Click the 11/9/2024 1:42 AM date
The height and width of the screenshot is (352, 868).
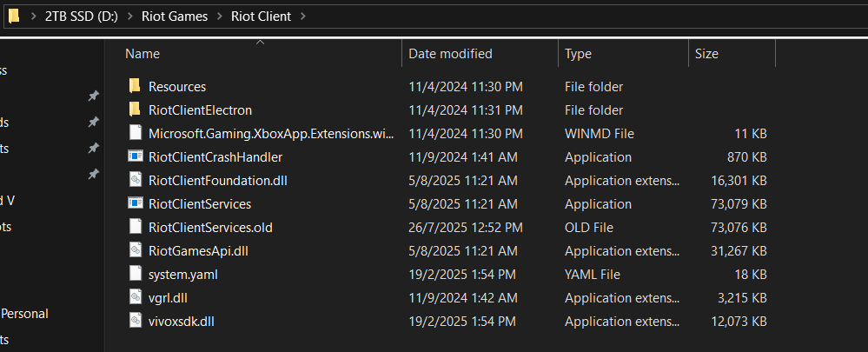tap(463, 298)
